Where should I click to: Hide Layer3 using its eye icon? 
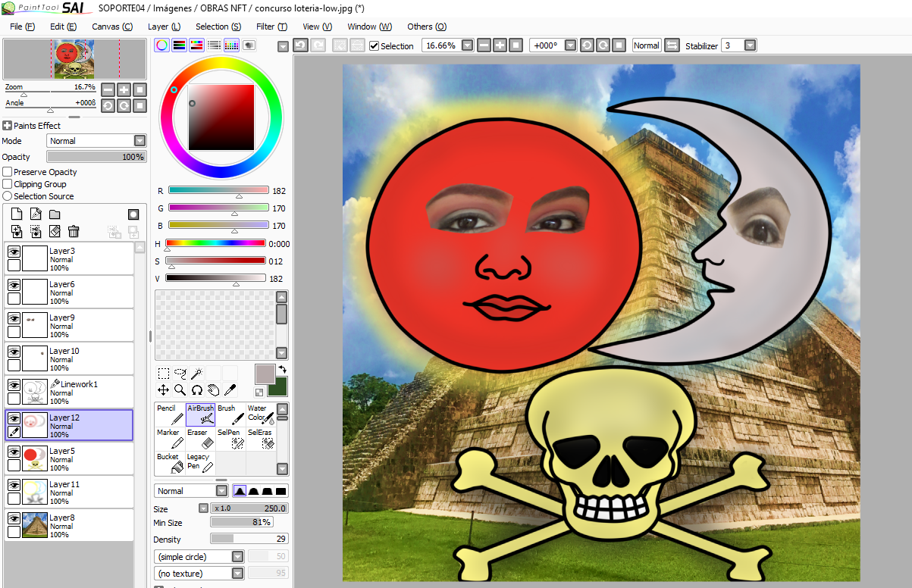point(14,252)
